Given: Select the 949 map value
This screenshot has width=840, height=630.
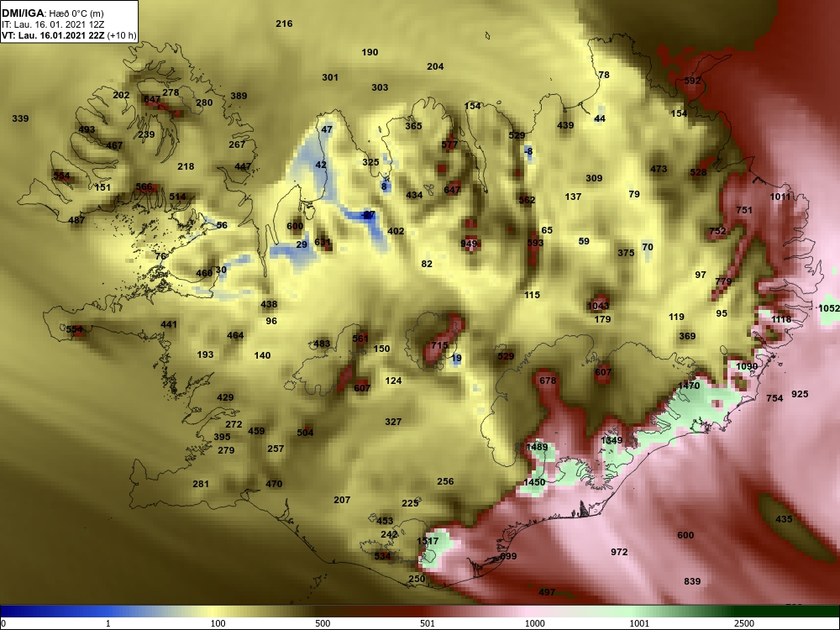Looking at the screenshot, I should point(469,244).
